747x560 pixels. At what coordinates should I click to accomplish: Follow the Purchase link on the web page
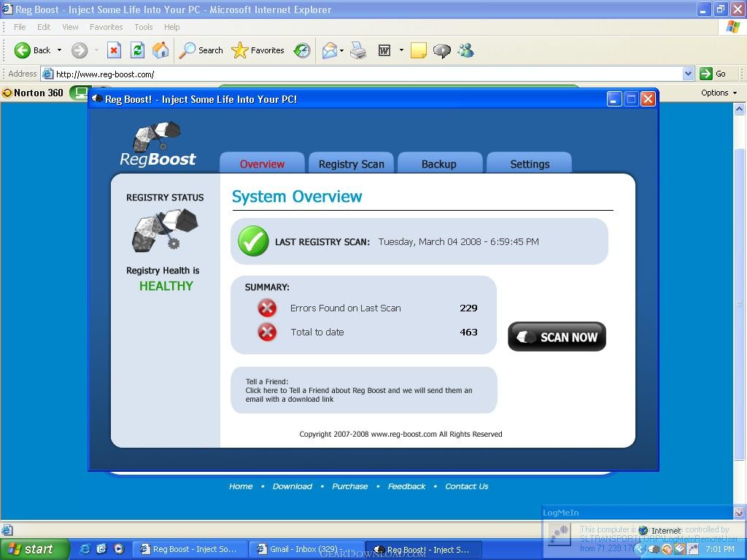[x=349, y=486]
